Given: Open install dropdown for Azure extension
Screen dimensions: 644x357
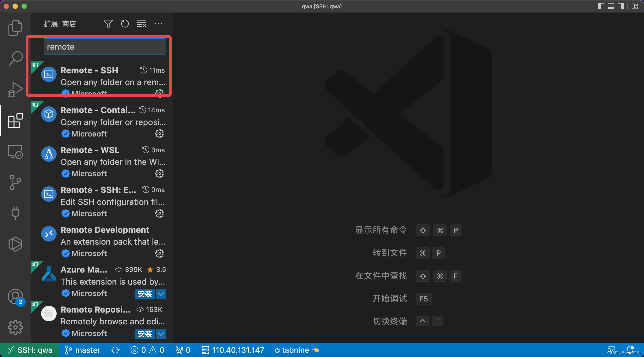Looking at the screenshot, I should 161,294.
